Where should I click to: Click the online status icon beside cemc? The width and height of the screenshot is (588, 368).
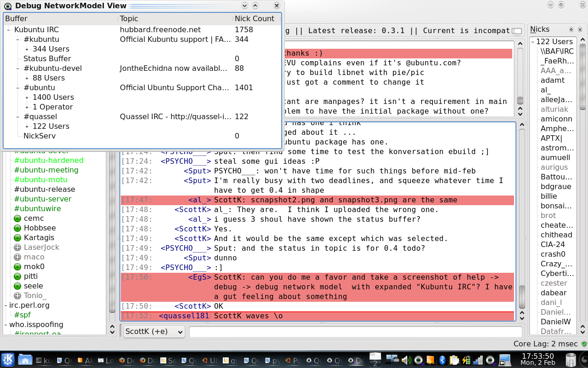click(17, 218)
